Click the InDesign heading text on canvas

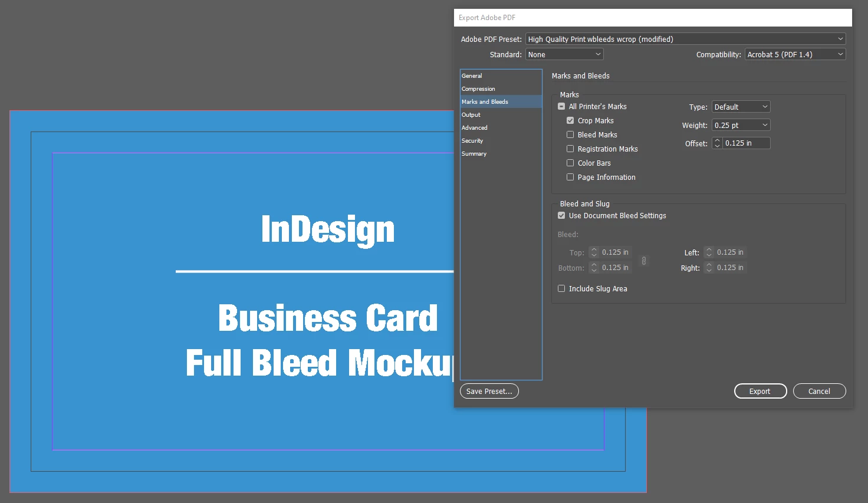[328, 230]
